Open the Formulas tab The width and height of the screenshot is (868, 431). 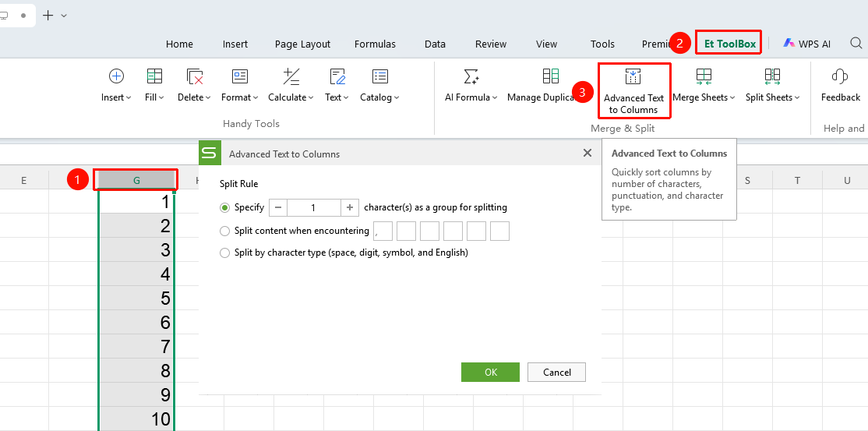pos(376,44)
